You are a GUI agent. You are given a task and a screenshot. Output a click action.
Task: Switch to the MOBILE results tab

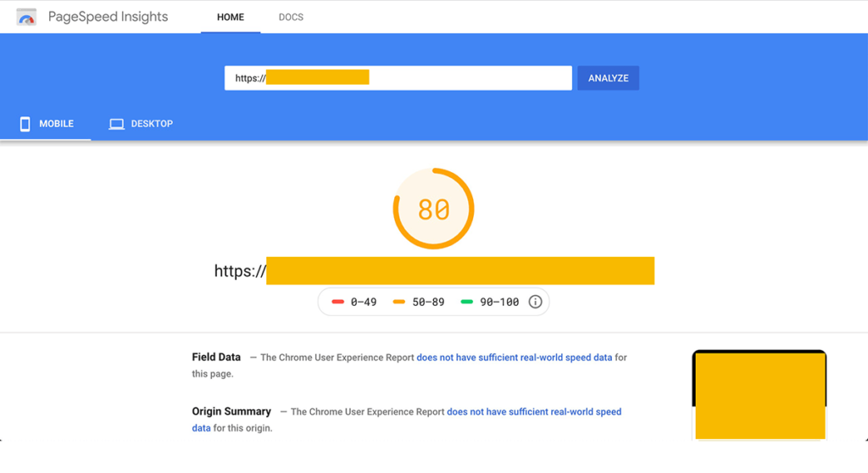pyautogui.click(x=46, y=124)
